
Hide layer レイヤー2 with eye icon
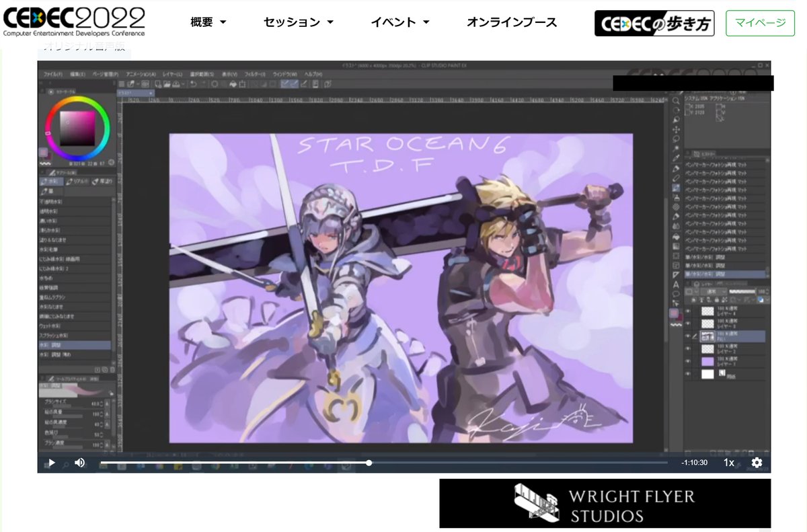pyautogui.click(x=687, y=349)
